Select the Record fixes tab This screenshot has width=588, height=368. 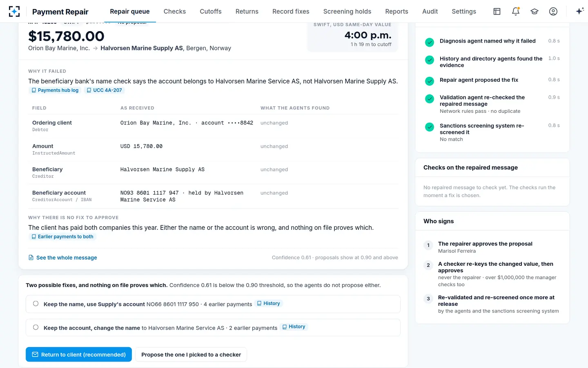tap(291, 11)
